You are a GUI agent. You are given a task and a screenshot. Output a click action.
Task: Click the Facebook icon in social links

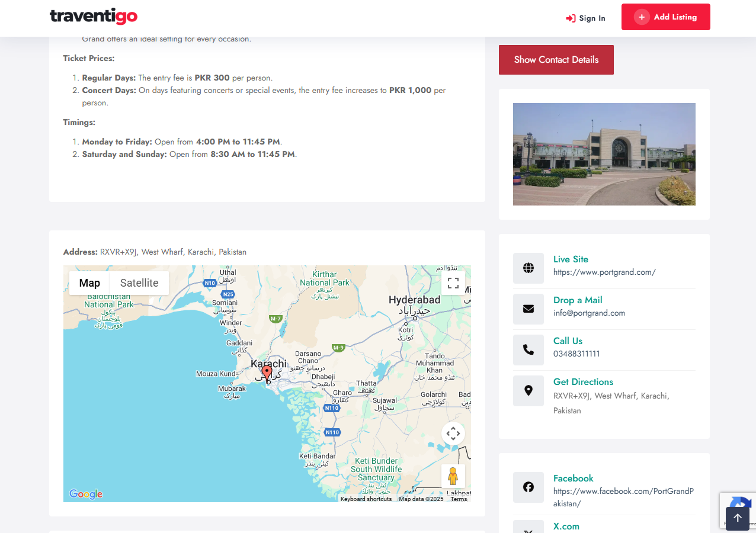528,487
